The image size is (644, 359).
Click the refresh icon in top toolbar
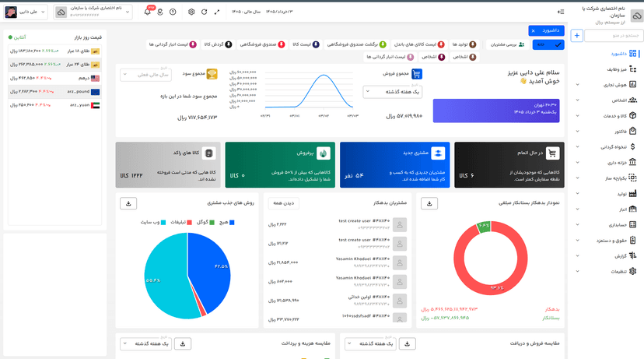coord(204,12)
